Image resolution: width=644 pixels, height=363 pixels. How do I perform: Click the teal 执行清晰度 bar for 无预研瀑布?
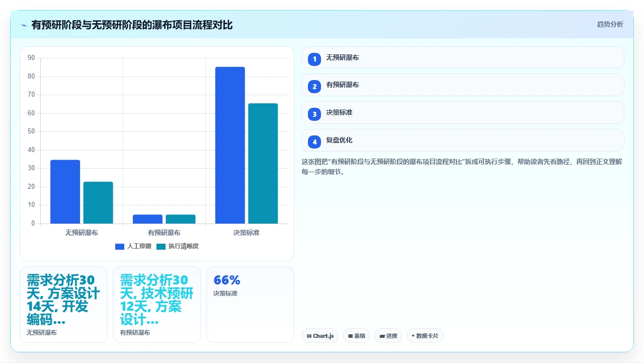click(x=98, y=203)
